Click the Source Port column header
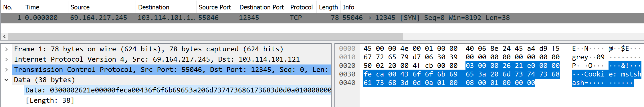Screen dimensions: 644x107 pos(217,7)
